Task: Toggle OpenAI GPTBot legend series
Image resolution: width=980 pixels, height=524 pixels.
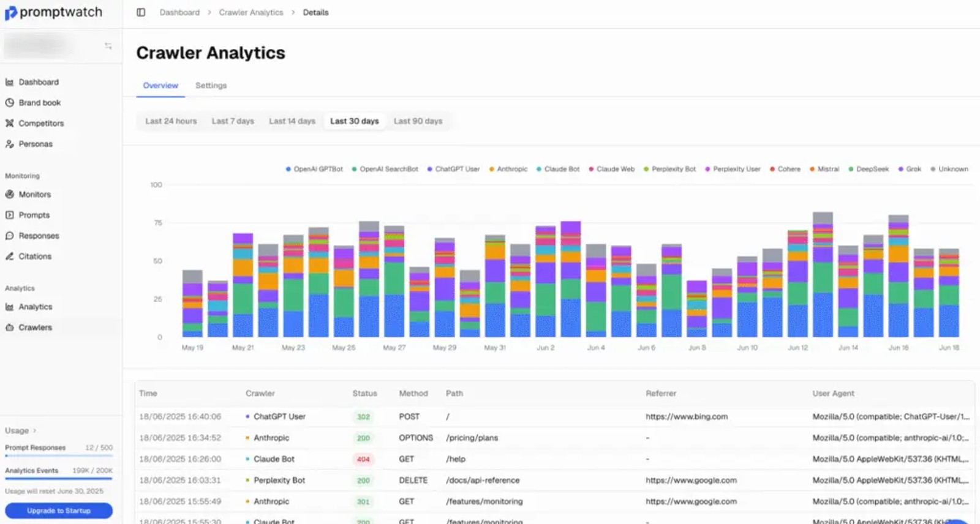Action: [314, 169]
